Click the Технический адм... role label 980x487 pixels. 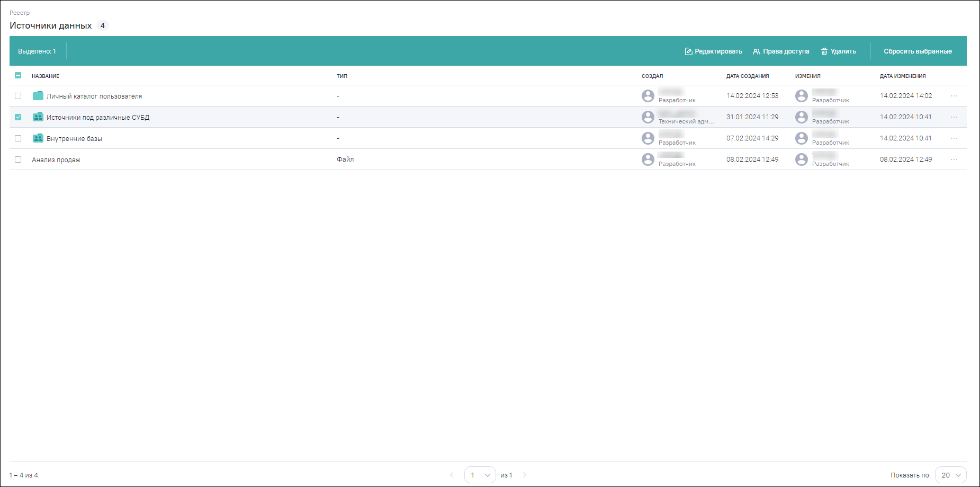[686, 122]
